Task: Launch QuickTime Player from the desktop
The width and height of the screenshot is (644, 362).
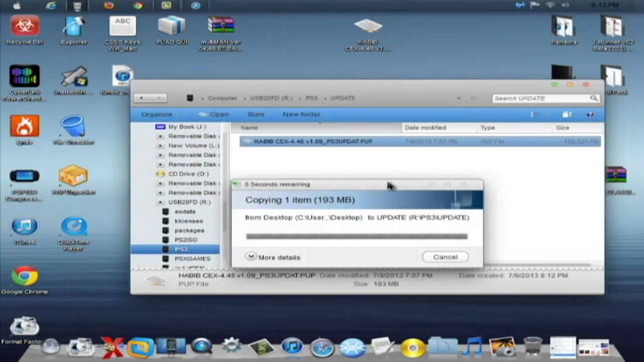Action: pyautogui.click(x=73, y=234)
